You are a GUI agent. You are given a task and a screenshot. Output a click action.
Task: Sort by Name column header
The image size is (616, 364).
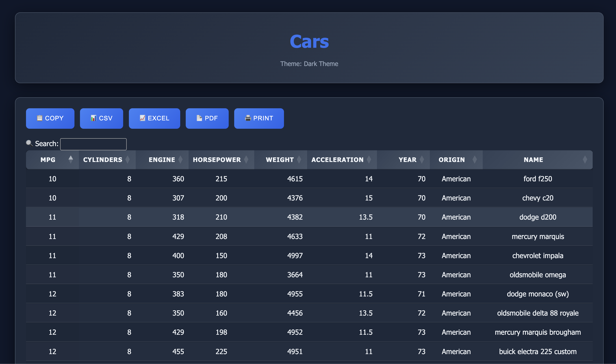pyautogui.click(x=533, y=159)
